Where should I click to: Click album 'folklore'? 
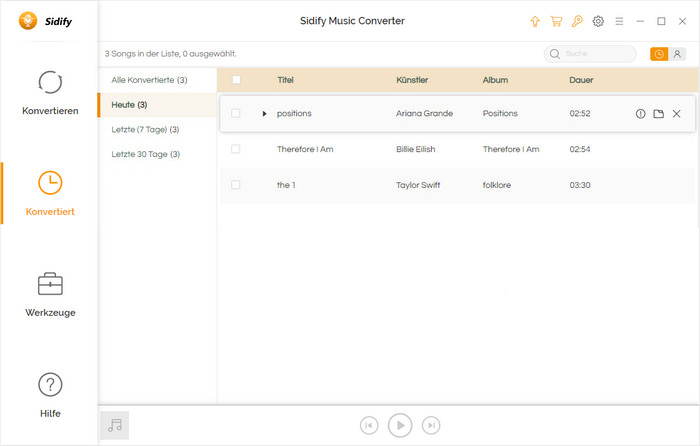496,185
